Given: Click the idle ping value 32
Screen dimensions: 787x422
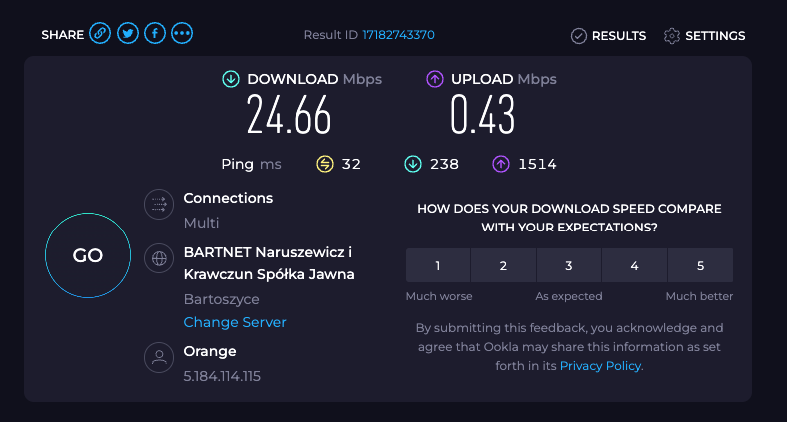Looking at the screenshot, I should (x=351, y=164).
